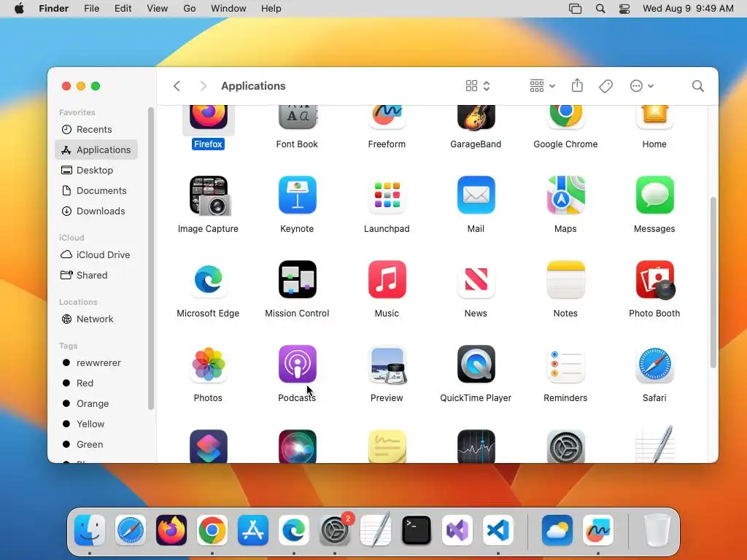Go forward with the forward chevron
Image resolution: width=747 pixels, height=560 pixels.
[204, 86]
